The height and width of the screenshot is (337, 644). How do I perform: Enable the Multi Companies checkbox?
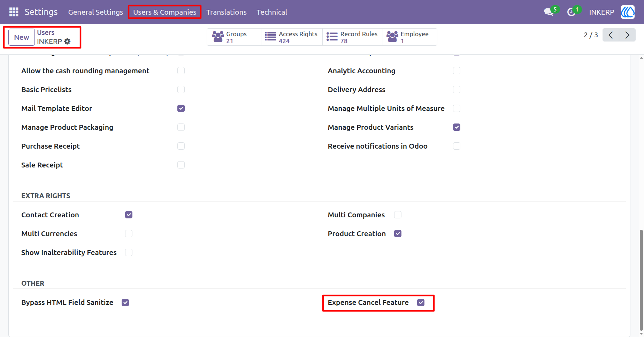(x=398, y=215)
